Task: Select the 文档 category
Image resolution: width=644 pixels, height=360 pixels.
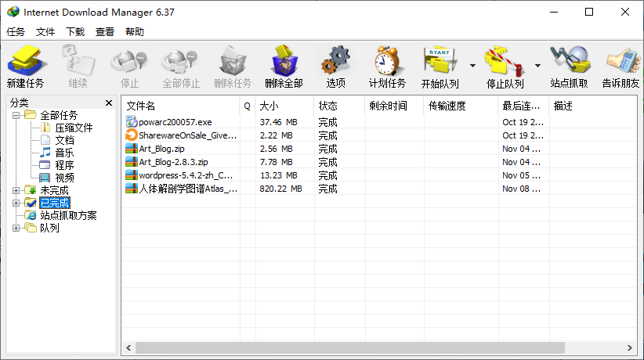Action: [64, 140]
